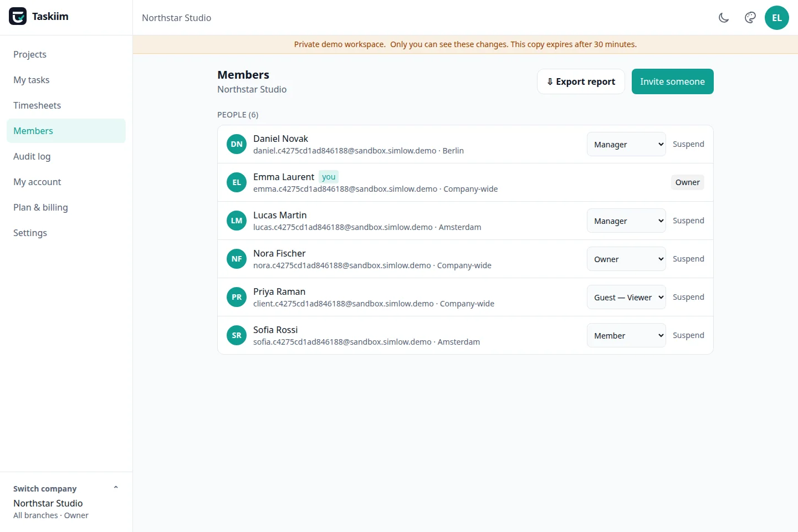Click the PEOPLE (6) heading
This screenshot has width=798, height=532.
click(x=238, y=115)
